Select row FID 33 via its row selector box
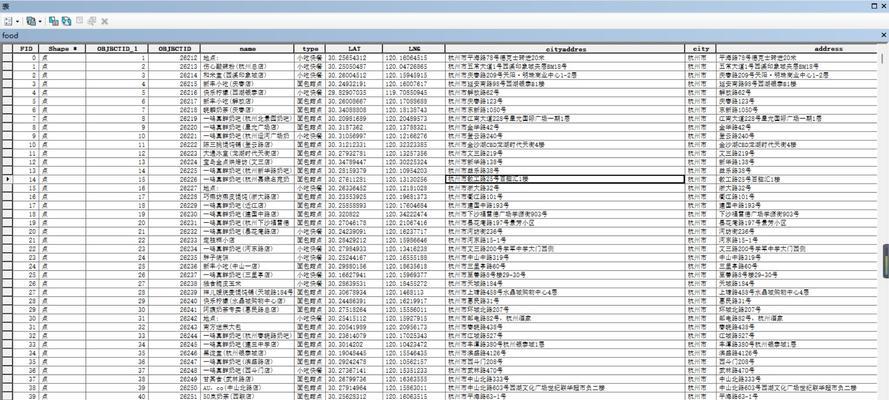Viewport: 889px width, 400px height. (x=7, y=344)
